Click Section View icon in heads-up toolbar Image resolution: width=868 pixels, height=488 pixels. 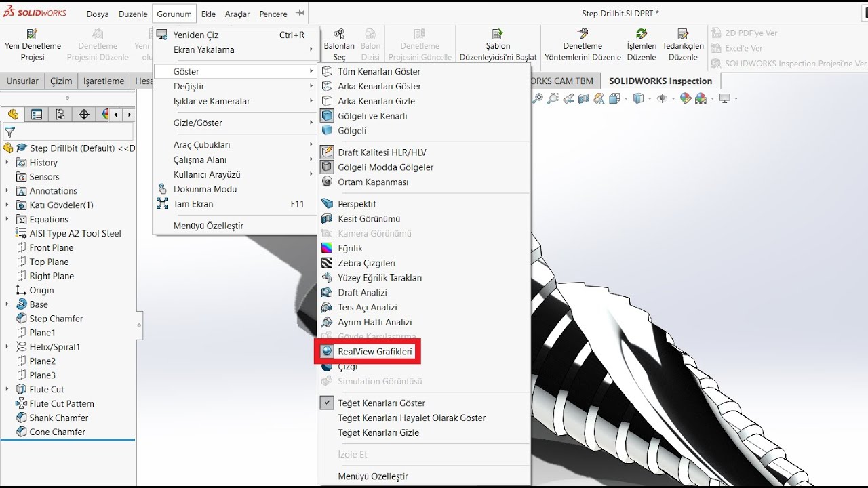[584, 99]
